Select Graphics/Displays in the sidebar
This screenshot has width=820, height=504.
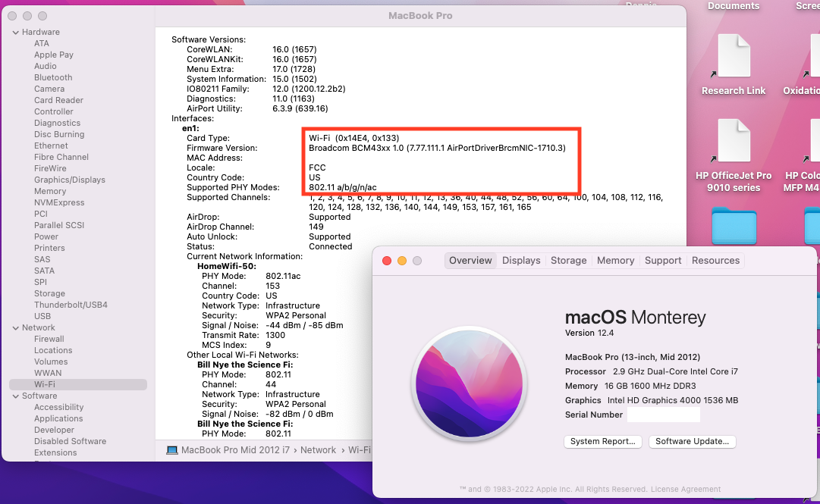70,180
